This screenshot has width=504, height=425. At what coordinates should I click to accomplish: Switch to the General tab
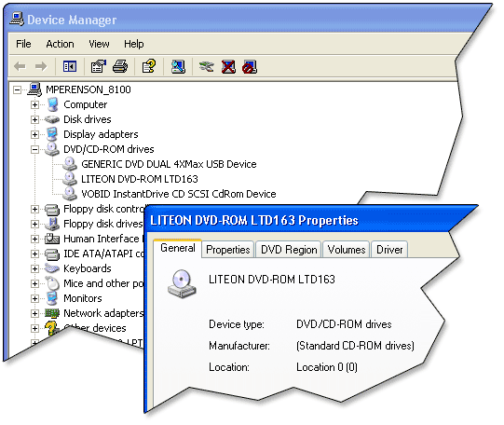[x=177, y=248]
